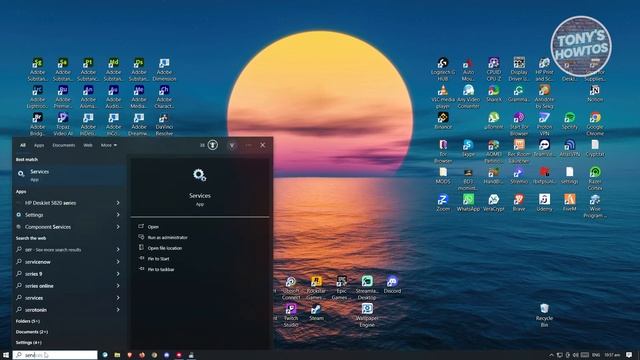Open the DaVinci Resolve desktop shortcut
The image size is (640, 360).
[x=164, y=124]
